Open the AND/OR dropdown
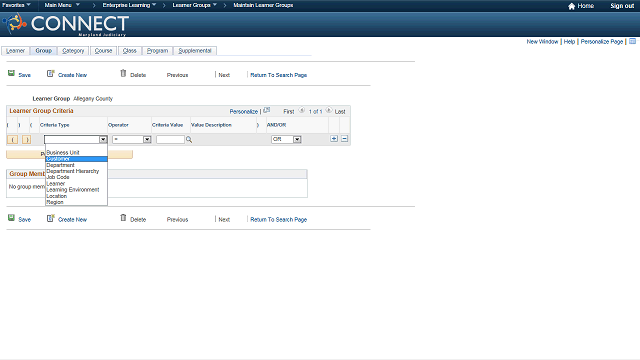Screen dimensions: 640x360 [x=286, y=140]
